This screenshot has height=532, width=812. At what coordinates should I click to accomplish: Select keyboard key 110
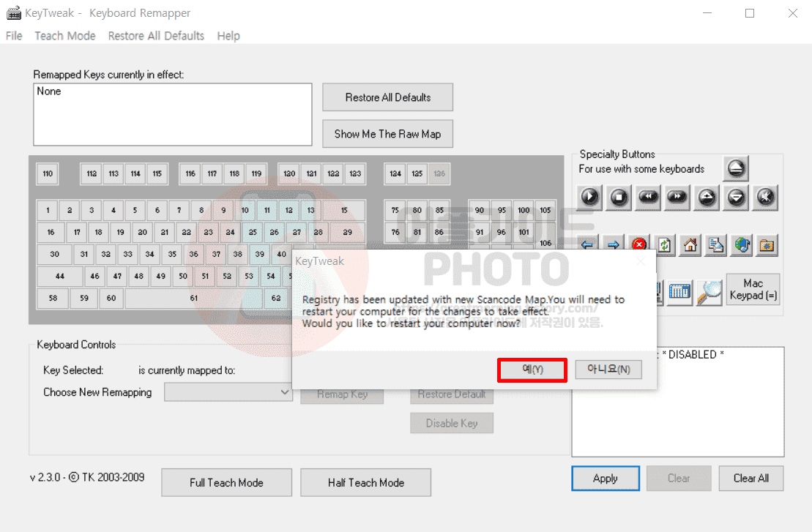pos(48,173)
